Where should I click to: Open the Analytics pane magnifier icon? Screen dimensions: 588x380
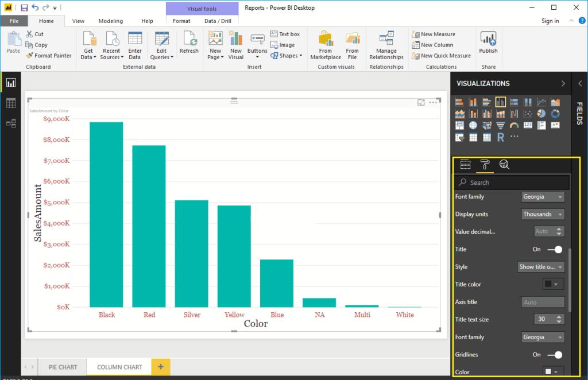[x=504, y=165]
